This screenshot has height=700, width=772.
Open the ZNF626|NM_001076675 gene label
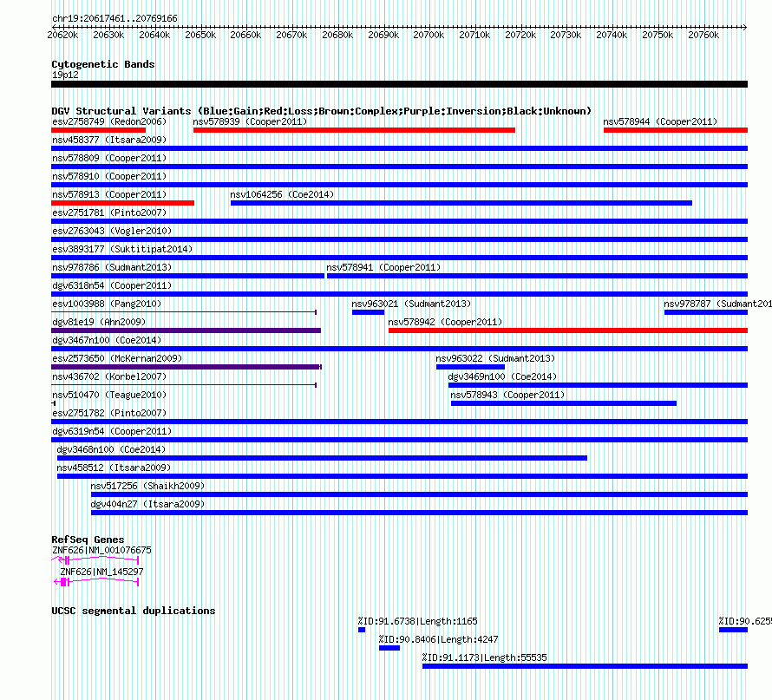click(x=101, y=550)
